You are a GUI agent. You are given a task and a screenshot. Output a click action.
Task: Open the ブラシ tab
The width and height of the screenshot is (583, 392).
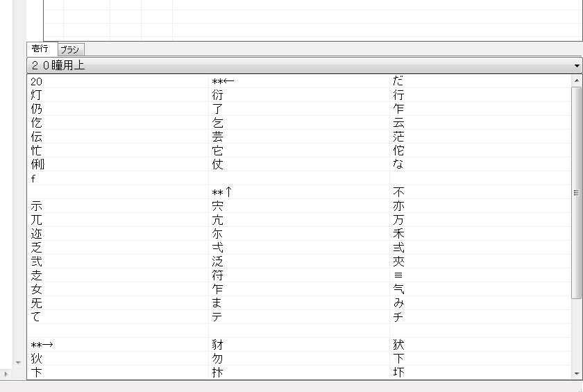[70, 49]
